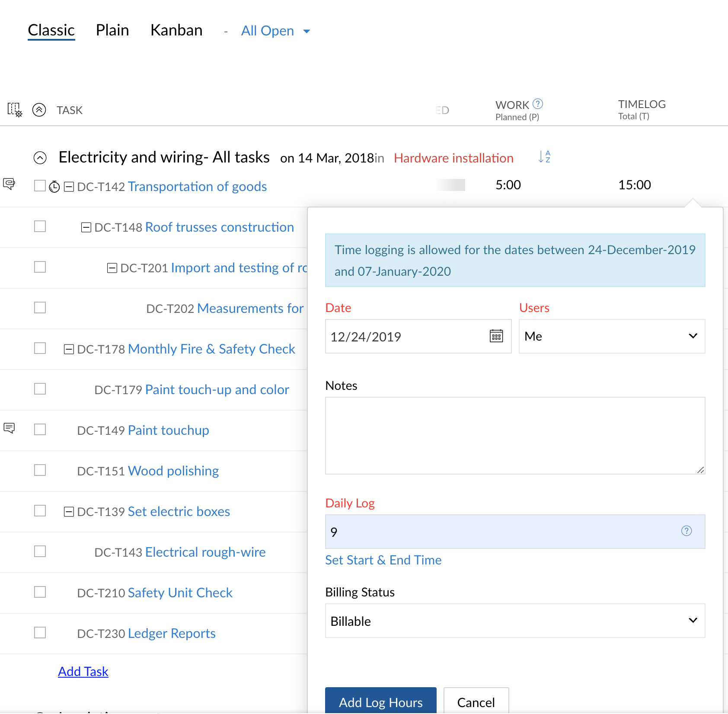Open the column customization icon

point(15,110)
